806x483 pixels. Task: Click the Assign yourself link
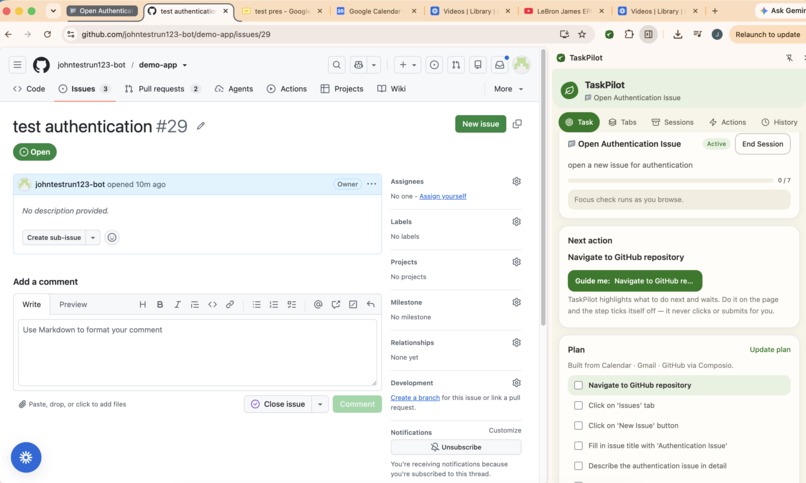click(443, 196)
